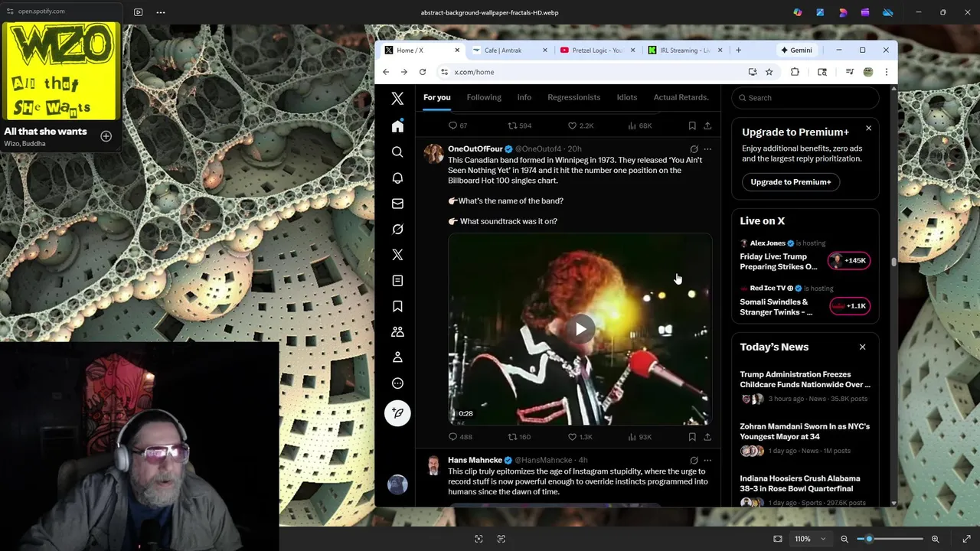This screenshot has height=551, width=980.
Task: Open Communities icon in X sidebar
Action: coord(397,332)
